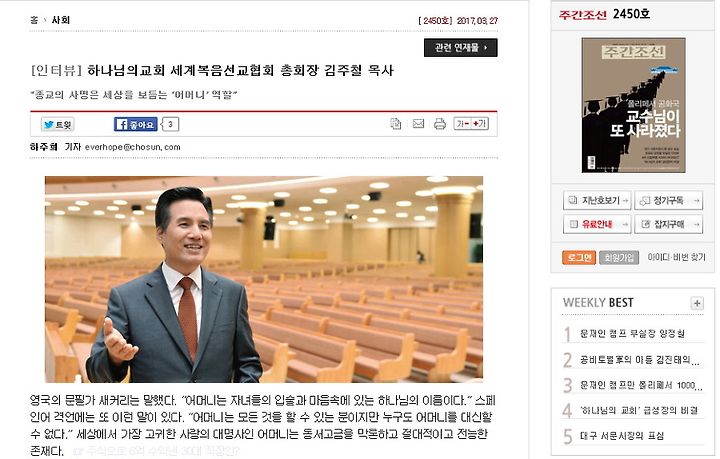Go to 홈 breadcrumb link
The width and height of the screenshot is (720, 459).
[34, 20]
